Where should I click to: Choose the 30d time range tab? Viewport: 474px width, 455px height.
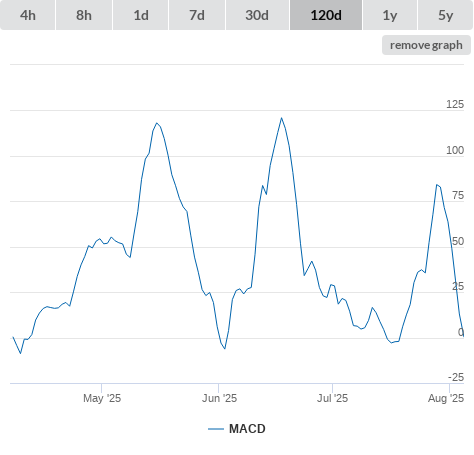[257, 15]
